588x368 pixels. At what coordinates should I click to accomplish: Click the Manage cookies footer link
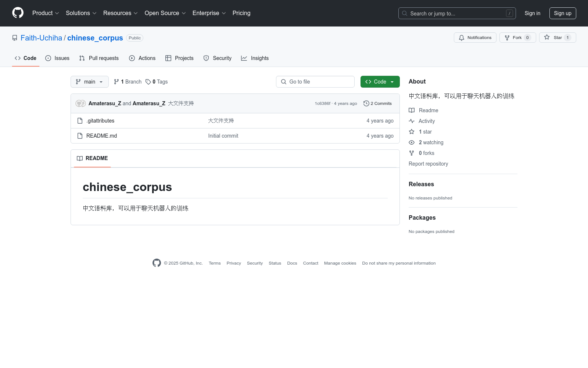click(340, 263)
